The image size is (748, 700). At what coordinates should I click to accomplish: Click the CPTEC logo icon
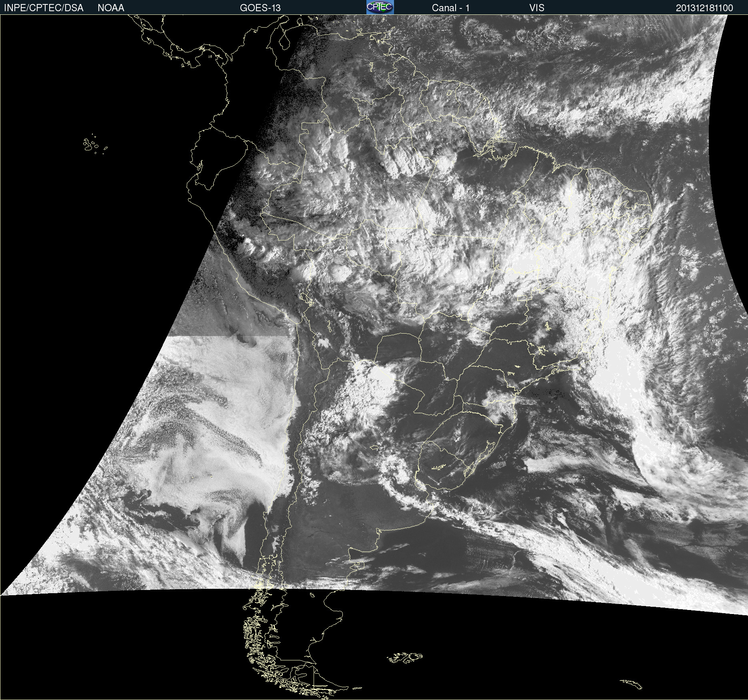(380, 7)
